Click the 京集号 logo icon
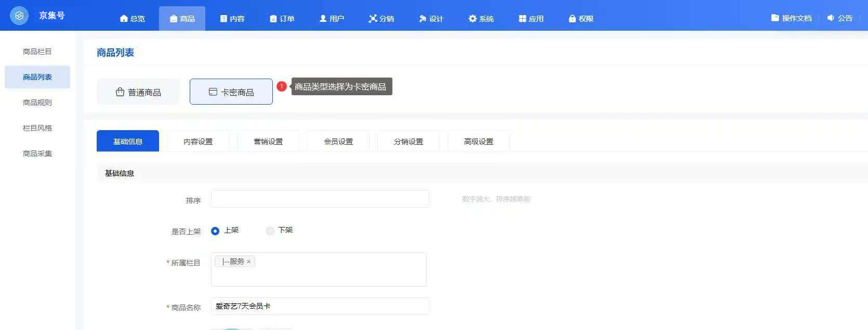The height and width of the screenshot is (330, 868). 19,16
